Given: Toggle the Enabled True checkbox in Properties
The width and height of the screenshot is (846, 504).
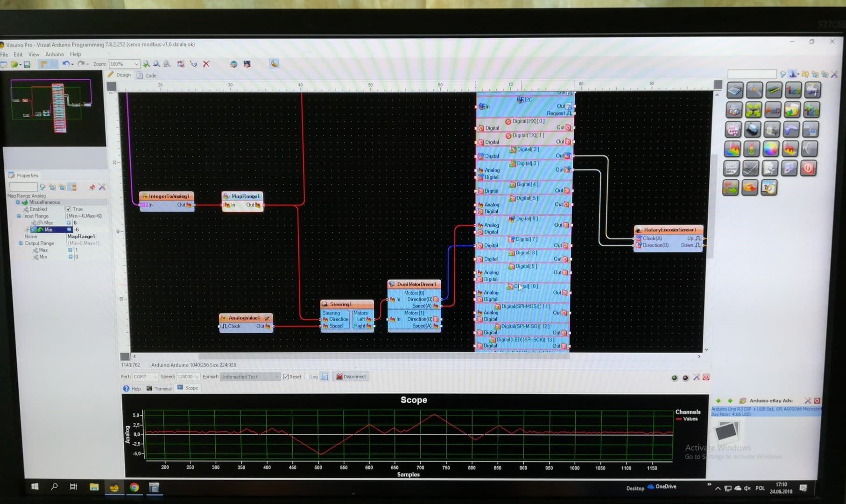Looking at the screenshot, I should coord(69,209).
